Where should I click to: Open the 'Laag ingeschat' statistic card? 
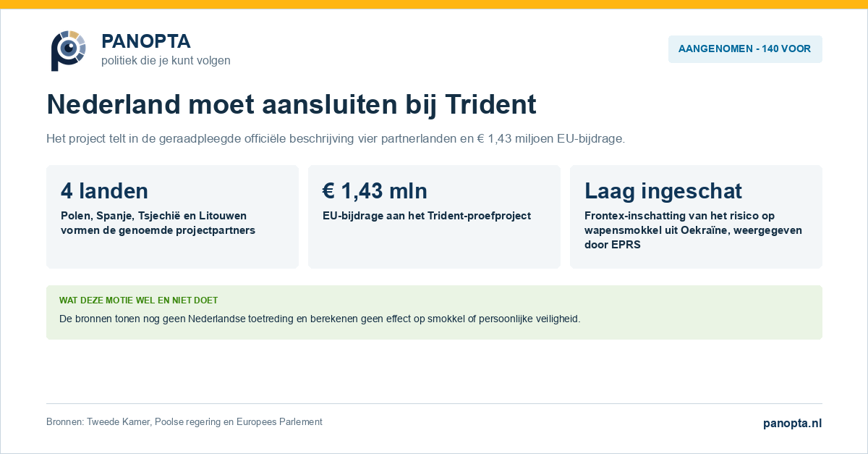click(x=696, y=217)
